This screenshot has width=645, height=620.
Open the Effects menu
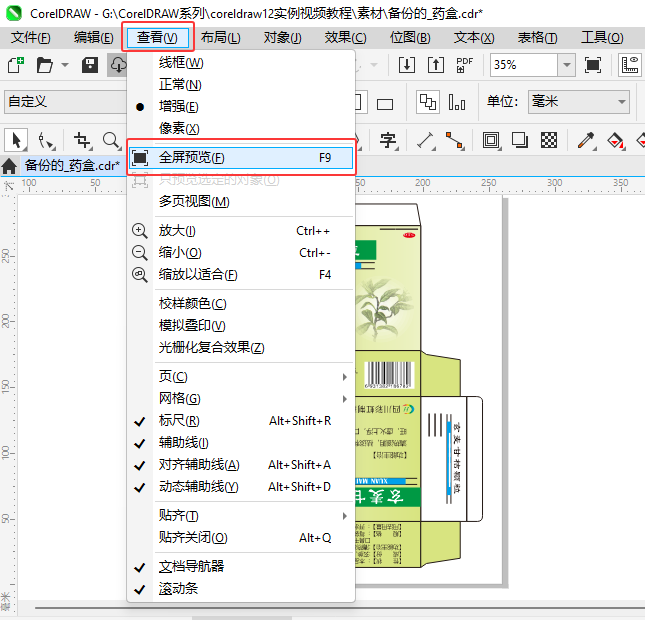point(346,38)
